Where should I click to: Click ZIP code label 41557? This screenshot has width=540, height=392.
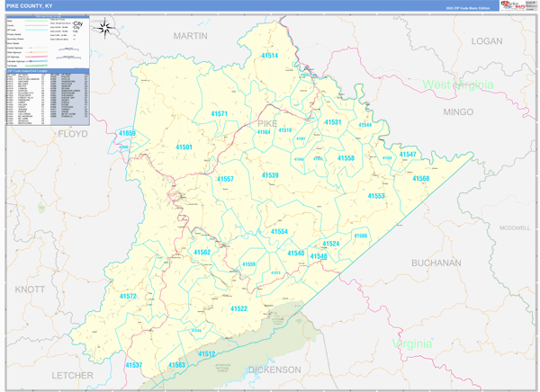(x=225, y=179)
